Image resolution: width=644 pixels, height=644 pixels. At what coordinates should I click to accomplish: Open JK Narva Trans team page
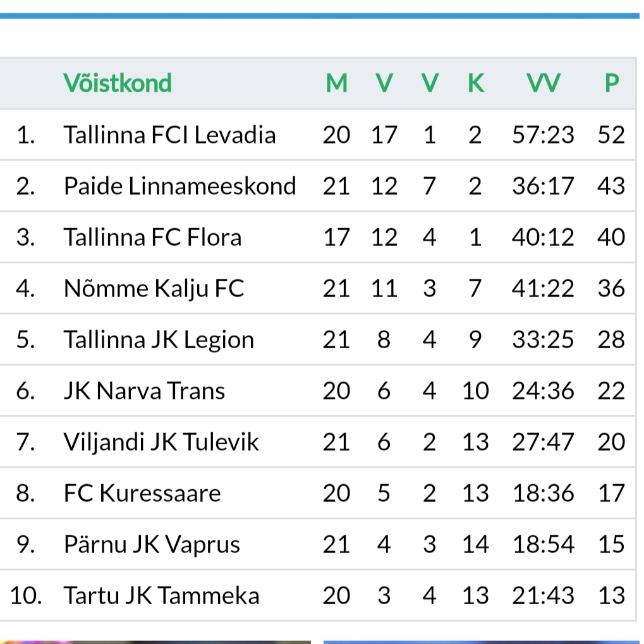(x=144, y=391)
